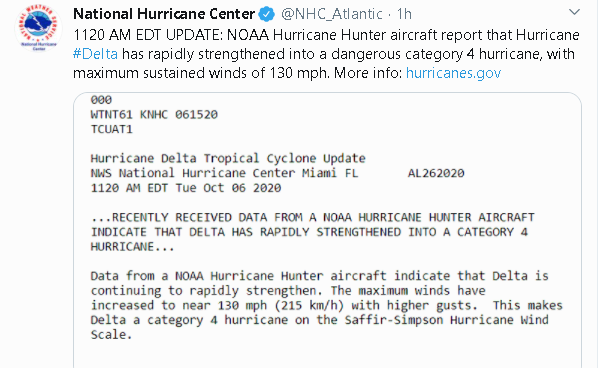
Task: Open the National Hurricane Center profile avatar
Action: click(38, 28)
